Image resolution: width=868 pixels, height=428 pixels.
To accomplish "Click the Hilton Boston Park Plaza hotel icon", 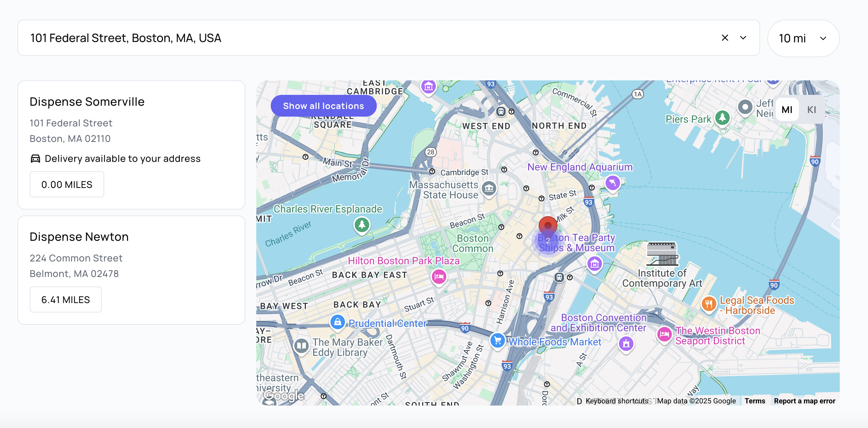I will point(439,277).
